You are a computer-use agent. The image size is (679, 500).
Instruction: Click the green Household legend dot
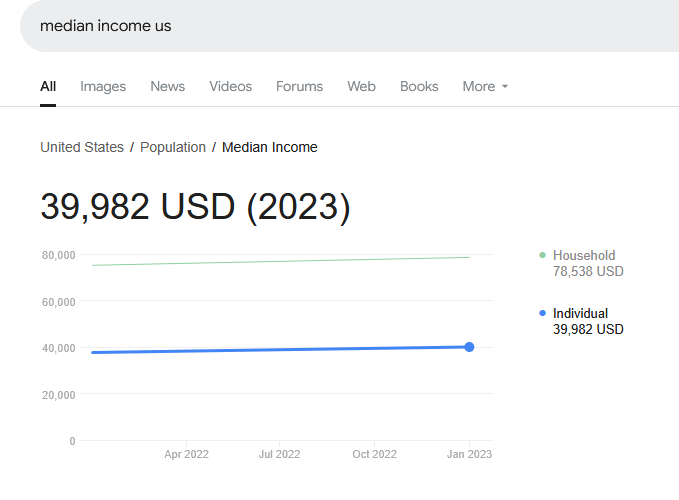(542, 256)
